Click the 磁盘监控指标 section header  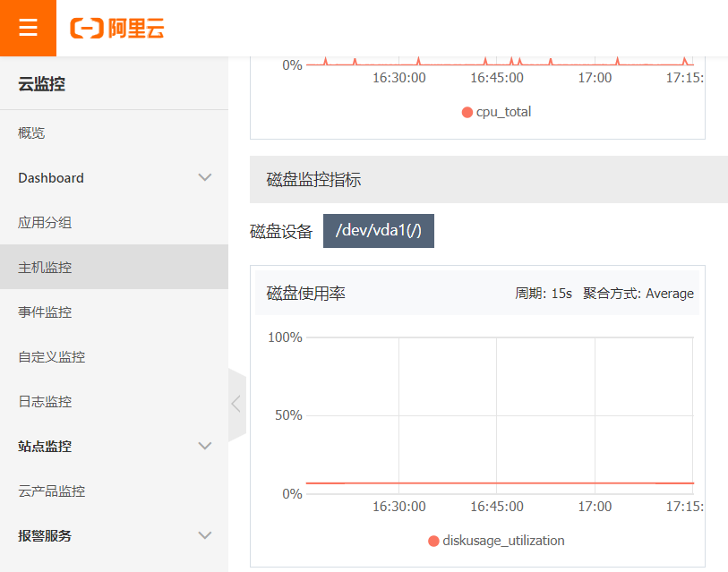coord(314,179)
